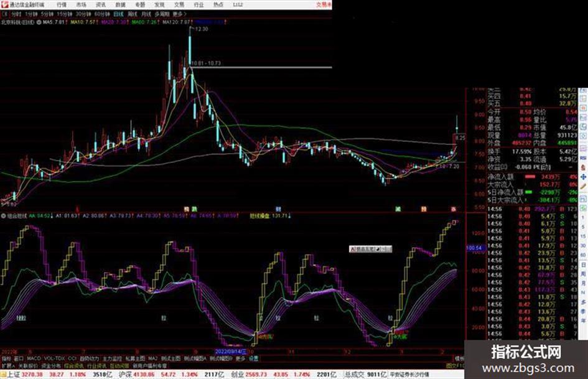588x379 pixels.
Task: Expand the 更多 periods dropdown
Action: pyautogui.click(x=179, y=14)
